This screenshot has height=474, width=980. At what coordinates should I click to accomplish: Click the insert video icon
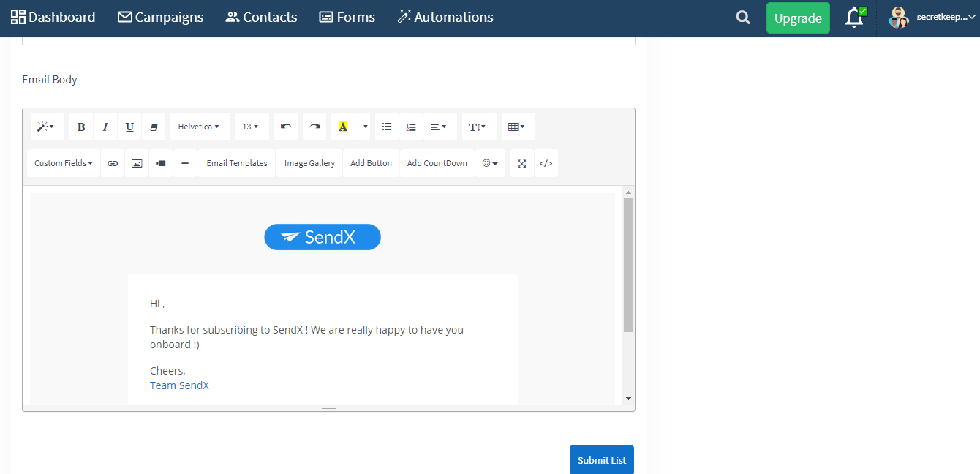[161, 163]
